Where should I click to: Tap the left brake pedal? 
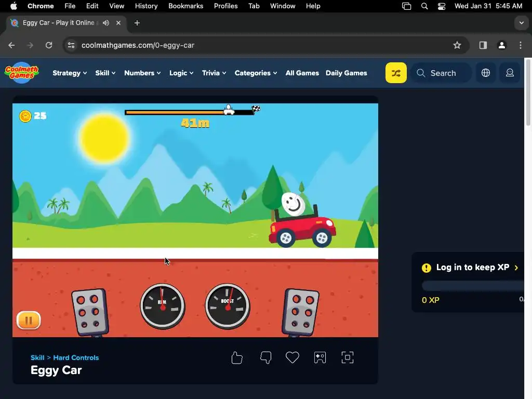click(x=90, y=312)
